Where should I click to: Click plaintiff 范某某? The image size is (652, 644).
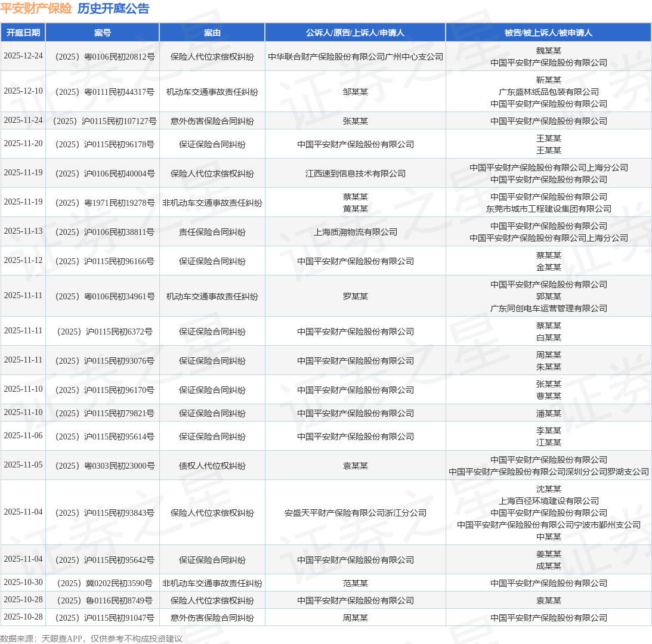click(x=355, y=583)
